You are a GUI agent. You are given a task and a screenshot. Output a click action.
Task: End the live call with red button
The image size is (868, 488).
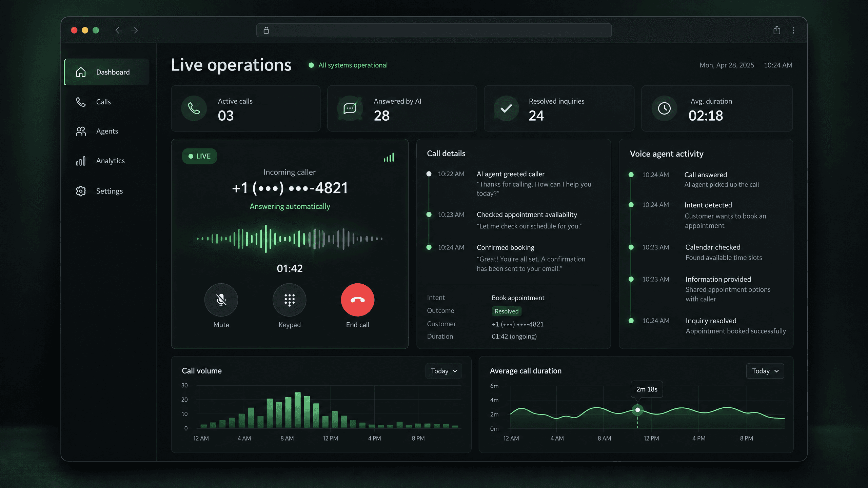[x=358, y=300]
